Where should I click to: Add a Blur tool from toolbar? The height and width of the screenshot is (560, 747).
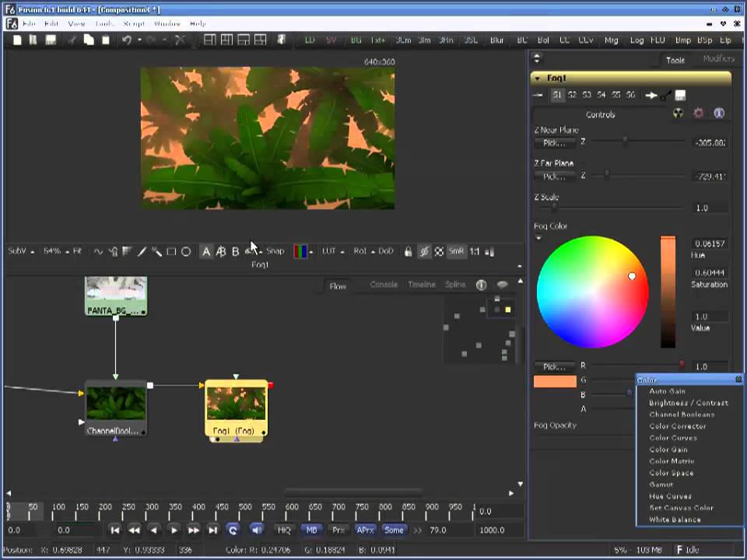pyautogui.click(x=497, y=40)
